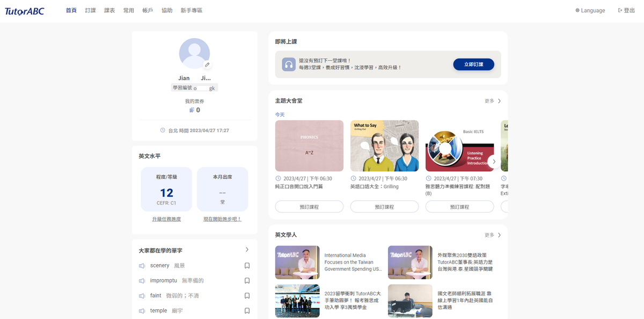Open the 訂課 menu
Screen dimensions: 644x319
(90, 11)
